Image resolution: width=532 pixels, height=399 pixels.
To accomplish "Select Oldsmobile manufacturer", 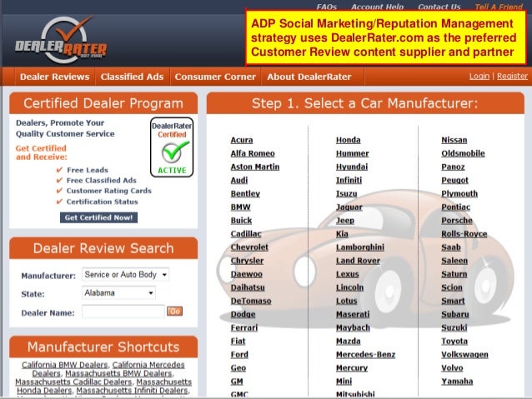I will [x=463, y=153].
